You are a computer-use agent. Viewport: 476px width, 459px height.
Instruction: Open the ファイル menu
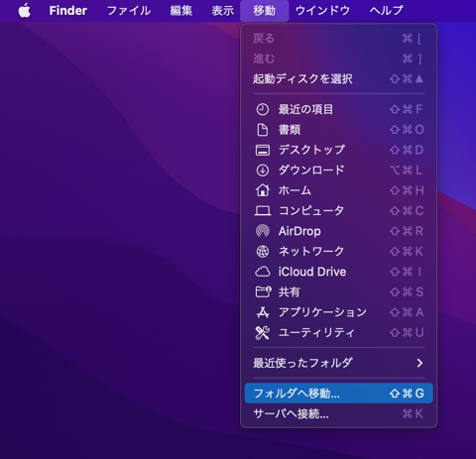(x=129, y=11)
